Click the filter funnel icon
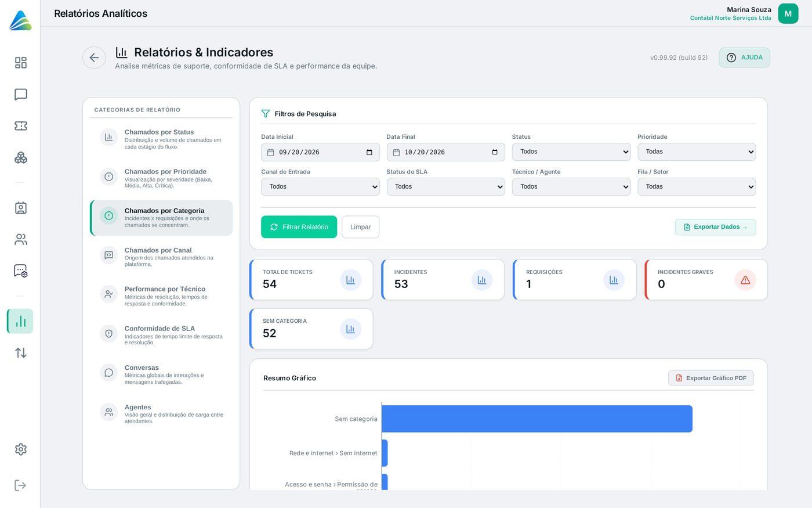 (x=266, y=114)
